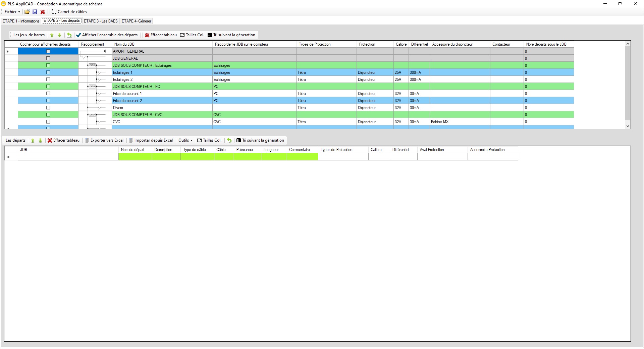Click busbar table vertical scrollbar thumb
644x349 pixels.
coord(628,83)
